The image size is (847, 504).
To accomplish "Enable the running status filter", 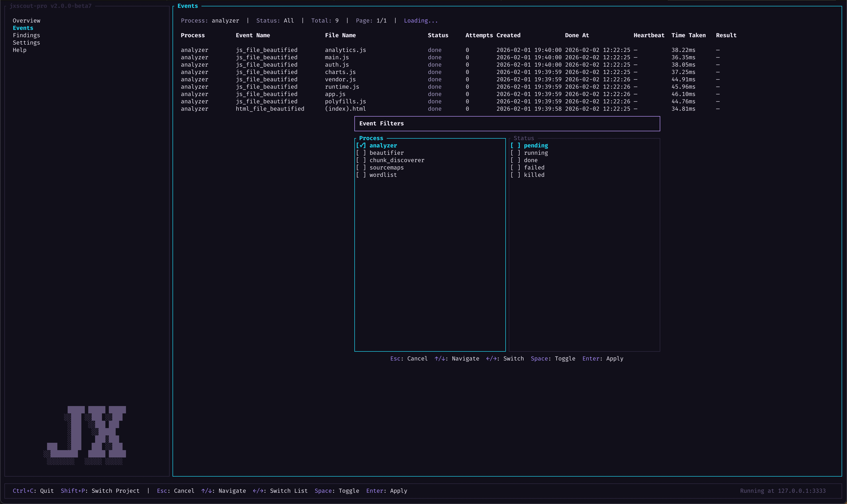I will click(515, 153).
